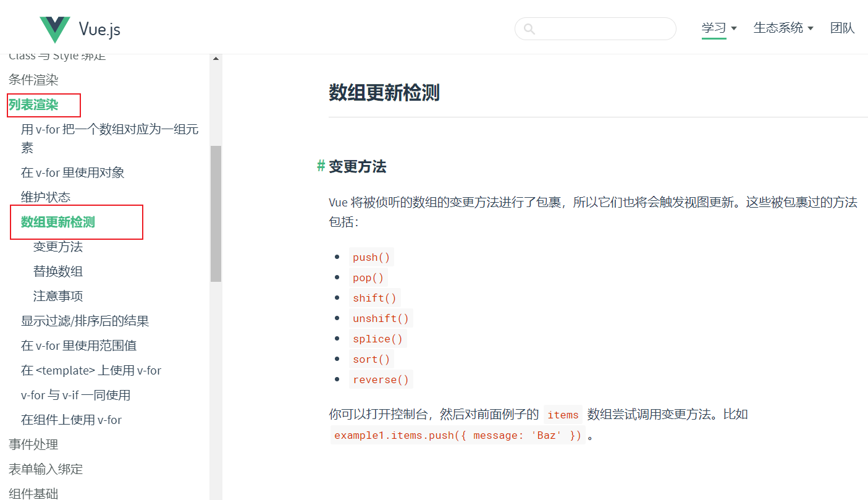Navigate to 条件渲染 chapter
The width and height of the screenshot is (868, 500).
(x=33, y=80)
